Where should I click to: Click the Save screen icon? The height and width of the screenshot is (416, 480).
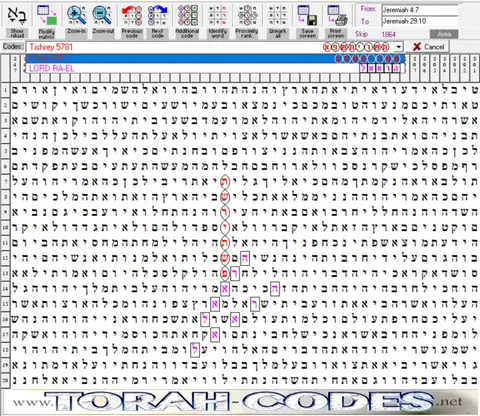pyautogui.click(x=307, y=15)
